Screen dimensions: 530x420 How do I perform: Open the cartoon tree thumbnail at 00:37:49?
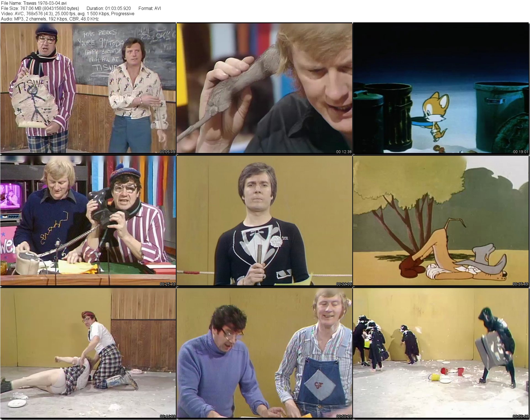click(441, 220)
